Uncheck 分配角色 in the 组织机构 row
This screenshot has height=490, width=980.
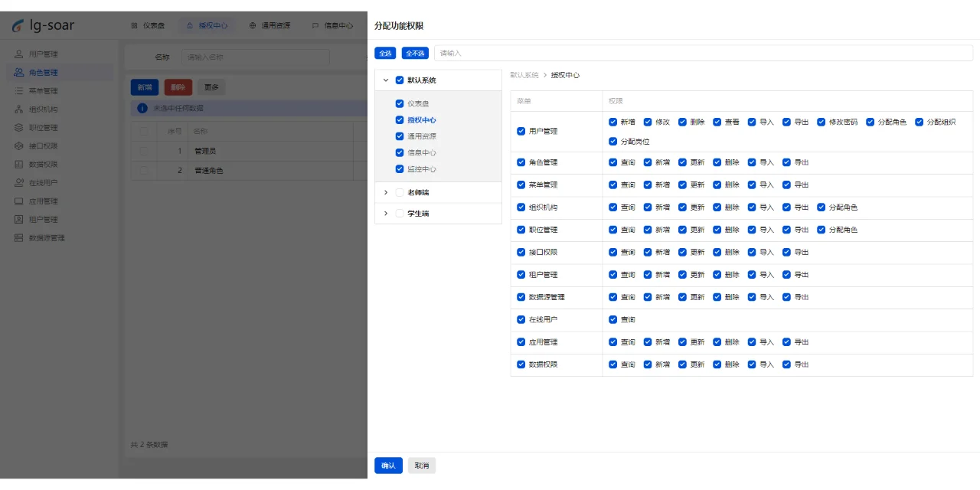click(822, 207)
